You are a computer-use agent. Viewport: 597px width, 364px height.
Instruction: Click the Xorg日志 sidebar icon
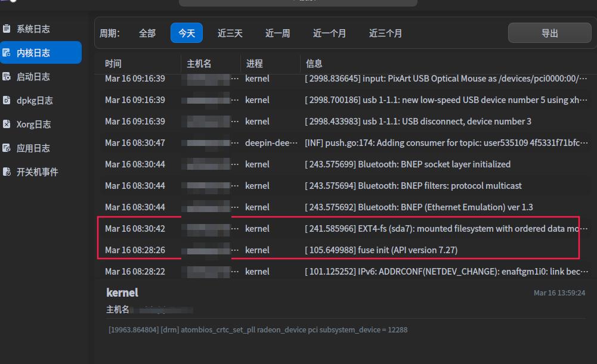[x=7, y=124]
